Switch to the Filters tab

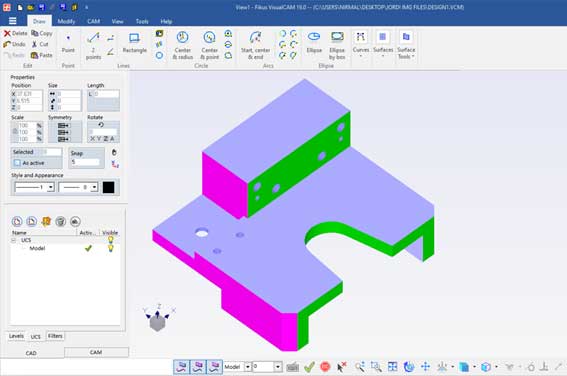tap(55, 336)
